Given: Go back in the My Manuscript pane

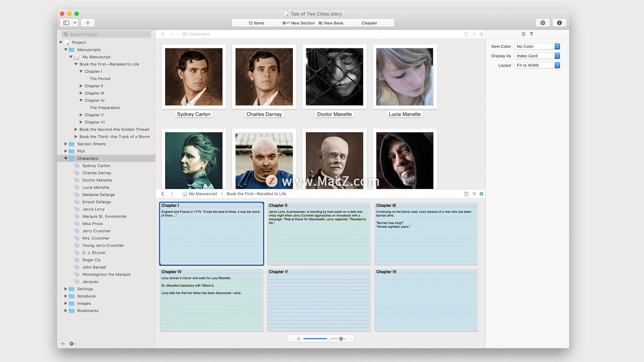Looking at the screenshot, I should click(x=163, y=194).
